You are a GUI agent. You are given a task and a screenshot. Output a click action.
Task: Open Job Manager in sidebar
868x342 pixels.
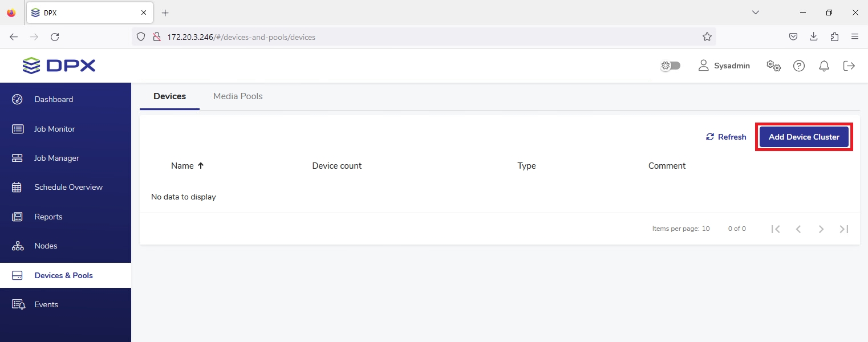pos(56,158)
